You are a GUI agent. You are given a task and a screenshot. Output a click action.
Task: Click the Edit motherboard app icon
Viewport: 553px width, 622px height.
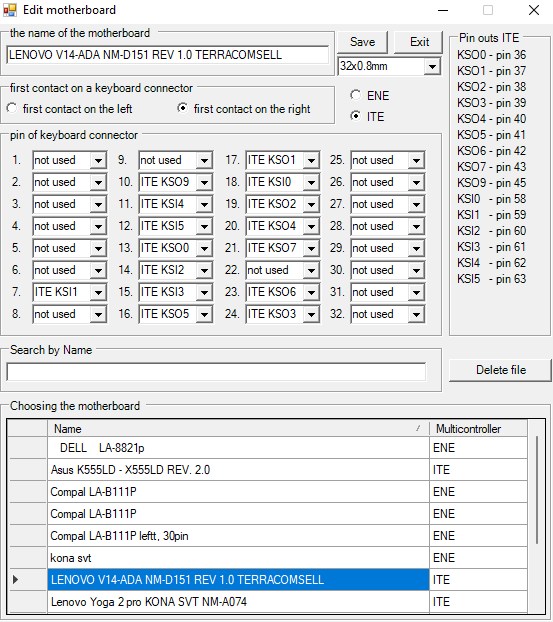pyautogui.click(x=10, y=10)
